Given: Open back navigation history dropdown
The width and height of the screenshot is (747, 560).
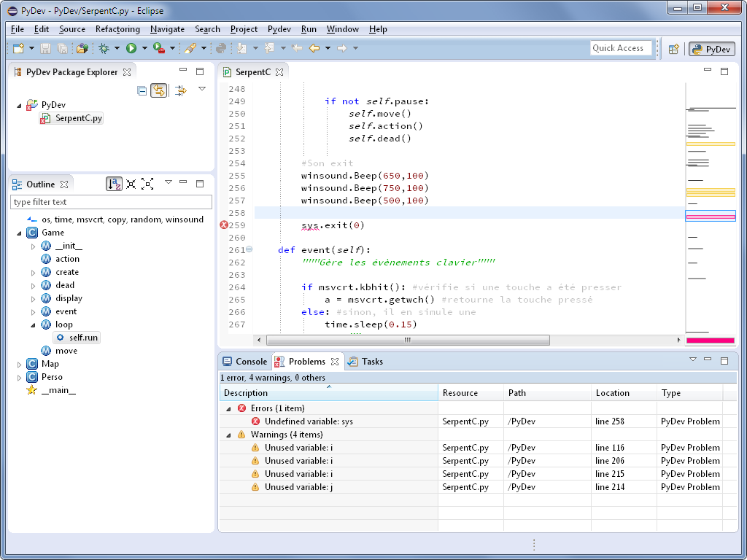Looking at the screenshot, I should pos(328,48).
